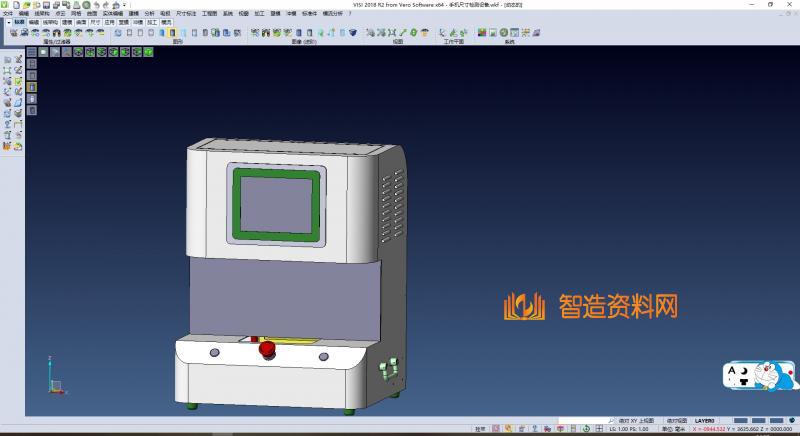Toggle the highlighted yellow icon in left toolbar
Viewport: 800px width, 436px height.
click(x=31, y=87)
